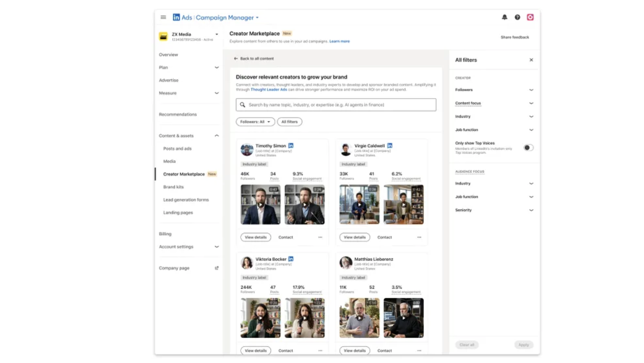Open the Followers: All dropdown

[x=255, y=122]
